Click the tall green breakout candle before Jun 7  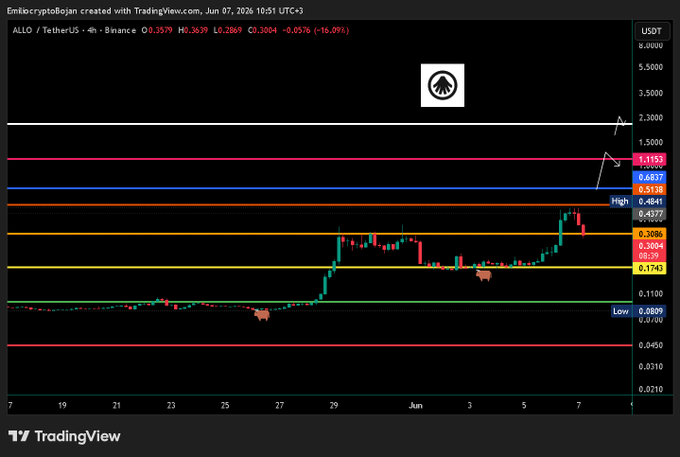(x=561, y=231)
